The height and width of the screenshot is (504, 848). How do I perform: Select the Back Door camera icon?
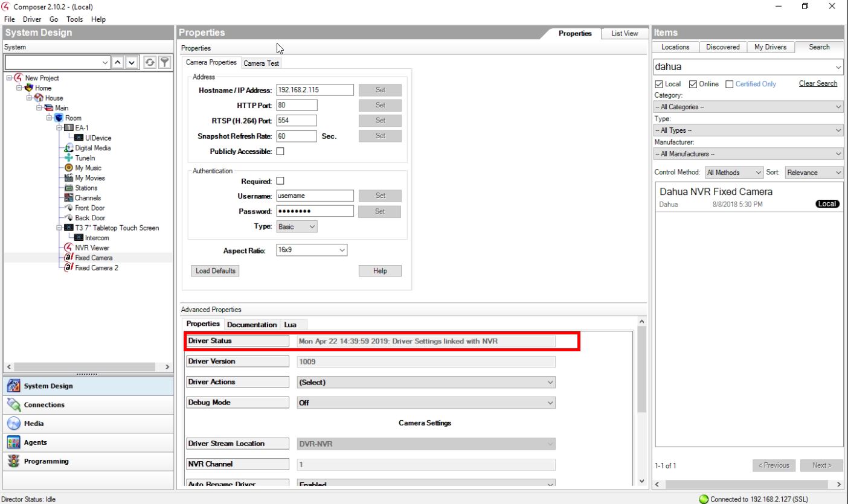click(x=69, y=218)
